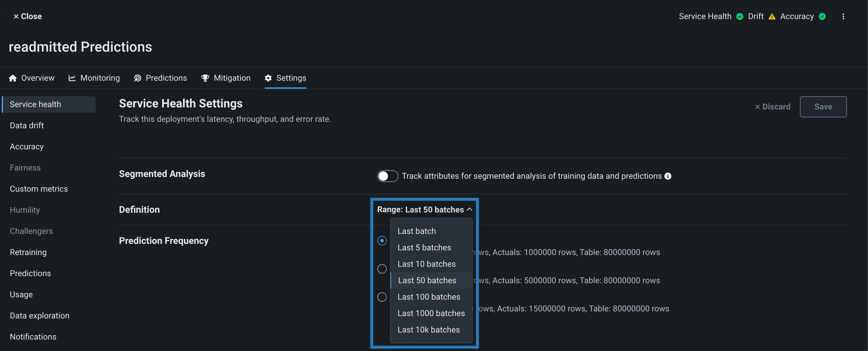Choose Last 100 batches from the range list
The image size is (868, 351).
429,297
